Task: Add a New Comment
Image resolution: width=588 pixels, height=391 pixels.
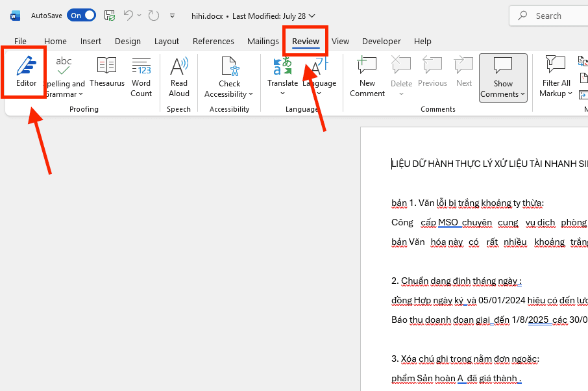Action: click(x=367, y=77)
